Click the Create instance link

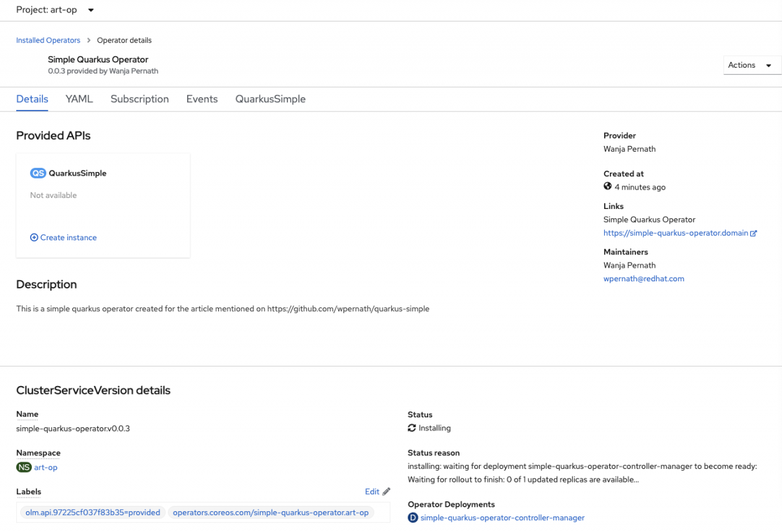point(68,237)
